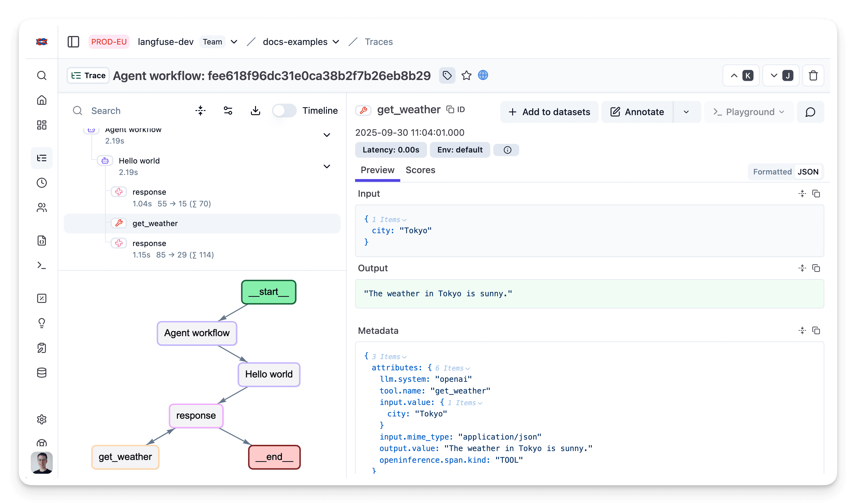This screenshot has height=504, width=856.
Task: Collapse Hello world tree row chevron
Action: pyautogui.click(x=327, y=166)
